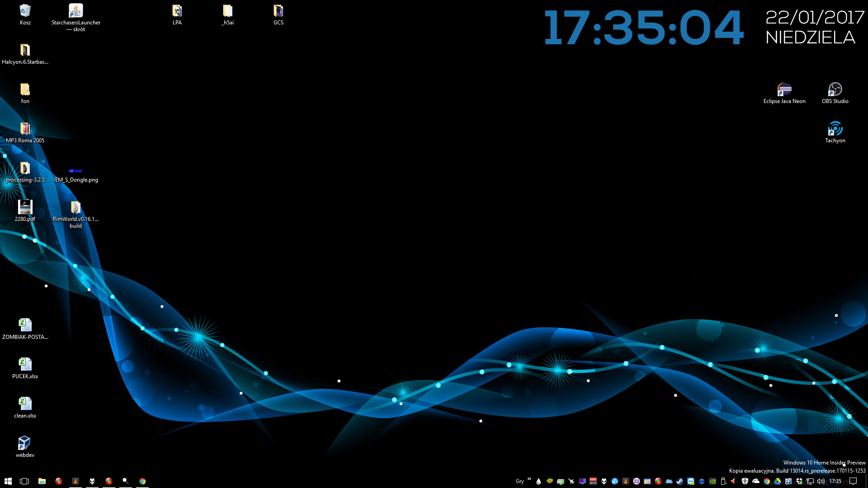Select the PUCEK.xlsx file icon
The image size is (868, 488).
[25, 364]
